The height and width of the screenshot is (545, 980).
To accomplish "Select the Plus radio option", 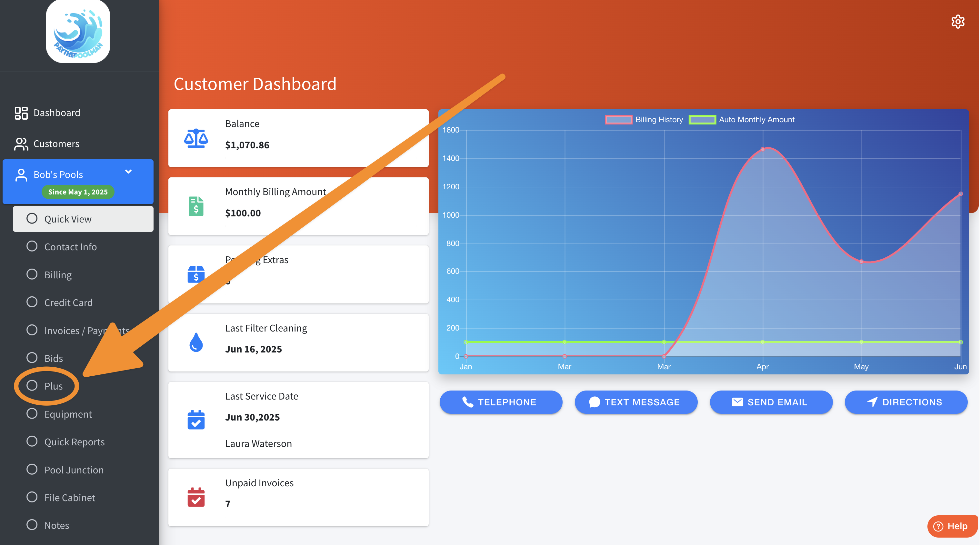I will (x=32, y=386).
